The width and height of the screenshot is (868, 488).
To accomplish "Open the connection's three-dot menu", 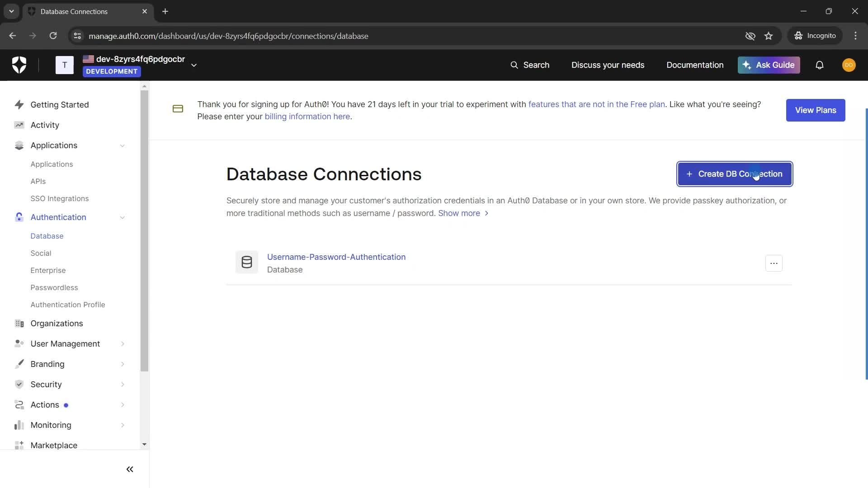I will click(x=774, y=263).
